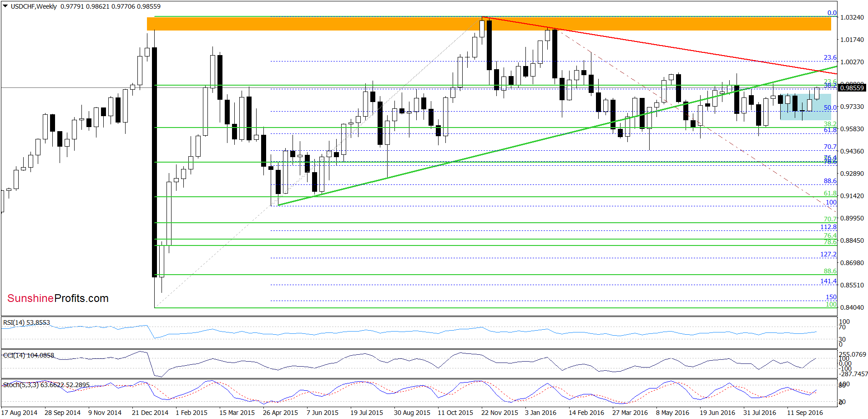This screenshot has height=419, width=868.
Task: Click the 30 Aug 2015 date label
Action: [x=412, y=413]
